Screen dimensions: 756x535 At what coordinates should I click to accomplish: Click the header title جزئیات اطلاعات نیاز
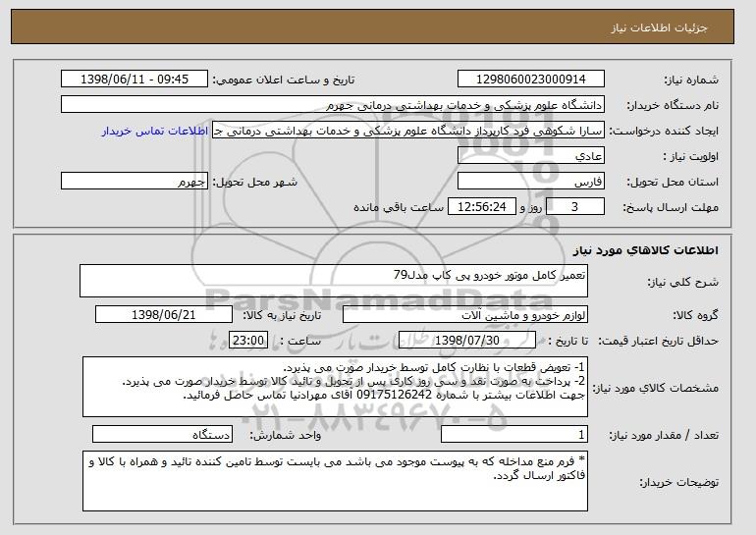[659, 27]
